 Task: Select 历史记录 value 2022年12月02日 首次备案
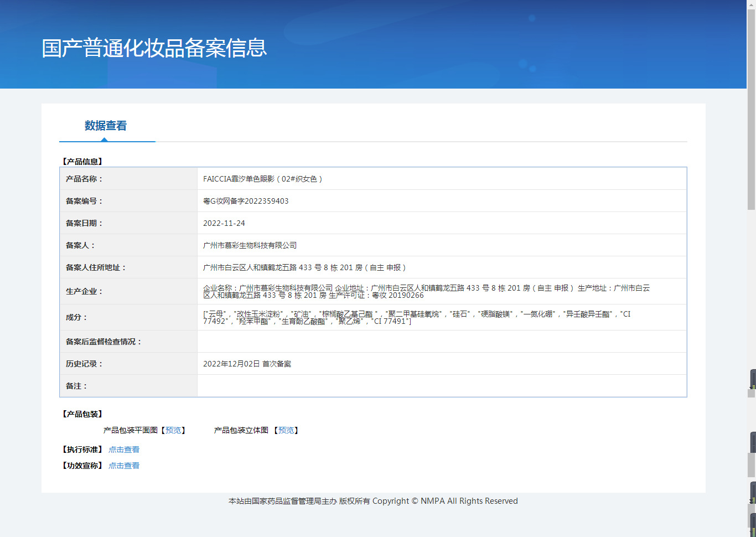(247, 364)
